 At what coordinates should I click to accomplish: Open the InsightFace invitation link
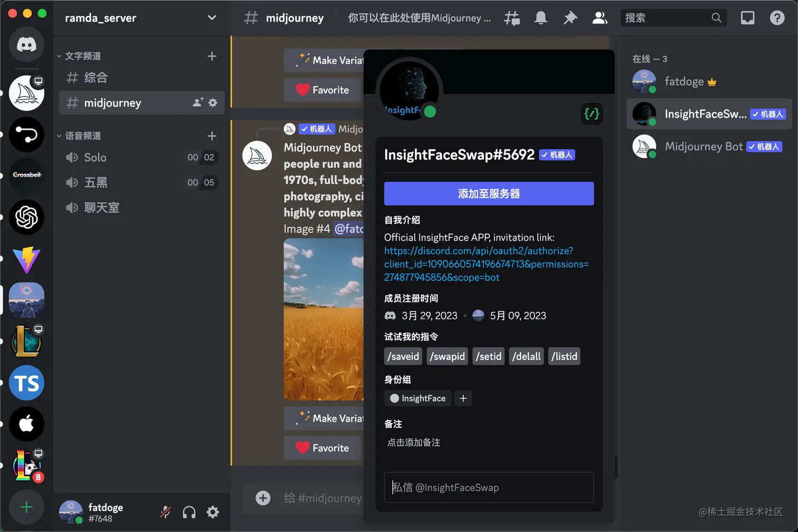tap(486, 264)
